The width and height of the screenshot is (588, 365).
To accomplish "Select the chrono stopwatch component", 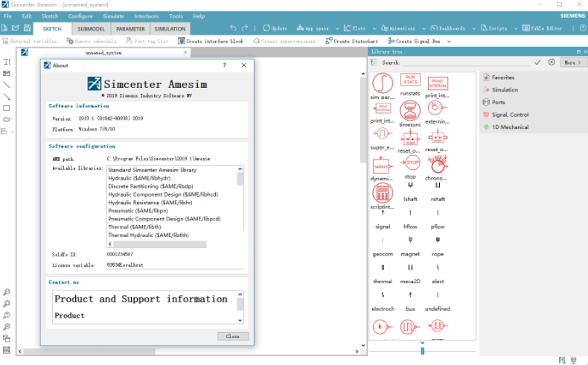I will coord(438,165).
